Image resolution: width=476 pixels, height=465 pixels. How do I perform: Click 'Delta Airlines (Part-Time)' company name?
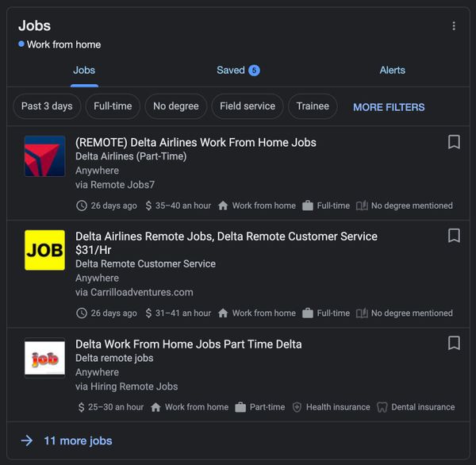tap(131, 156)
